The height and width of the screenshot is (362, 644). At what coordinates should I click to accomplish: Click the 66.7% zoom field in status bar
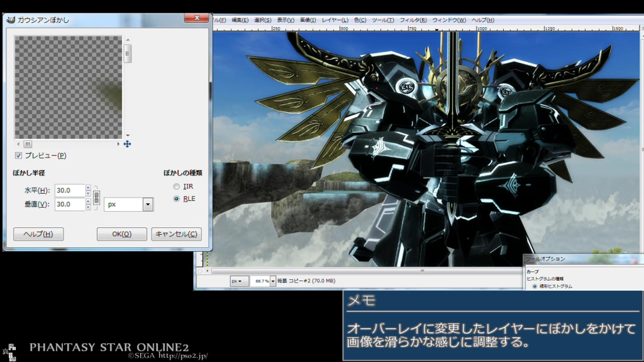(x=260, y=281)
